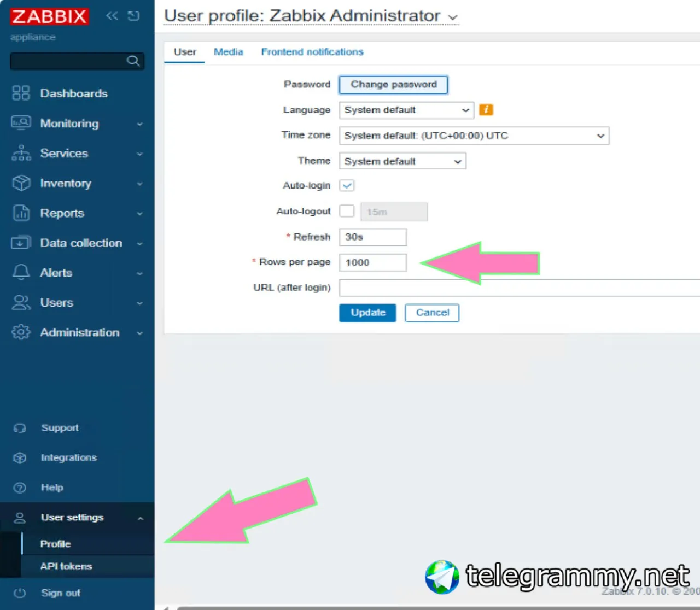The image size is (700, 610).
Task: Enable the Auto-logout checkbox
Action: (x=347, y=211)
